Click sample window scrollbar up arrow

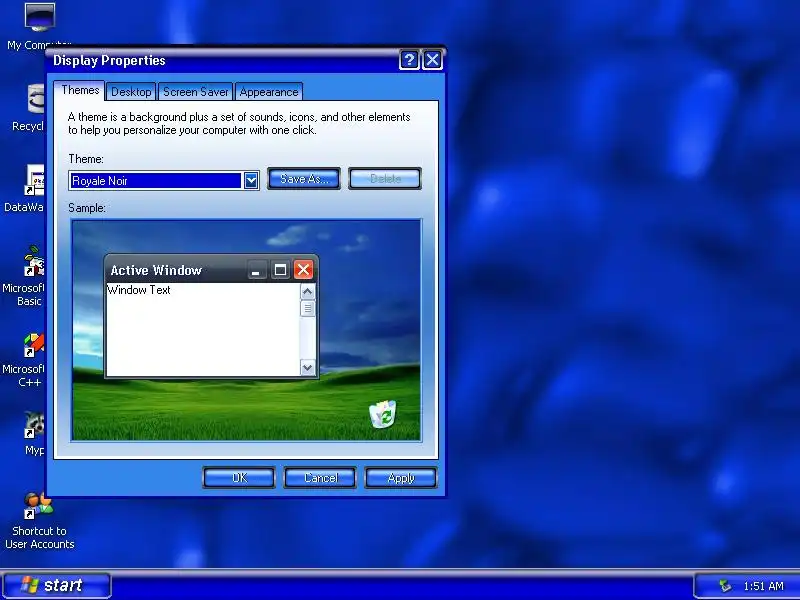307,291
